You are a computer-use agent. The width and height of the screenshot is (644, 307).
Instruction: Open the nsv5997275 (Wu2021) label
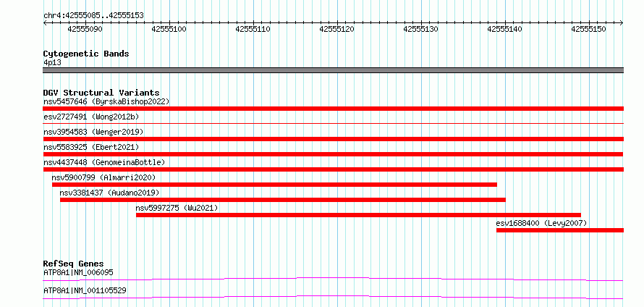coord(177,208)
